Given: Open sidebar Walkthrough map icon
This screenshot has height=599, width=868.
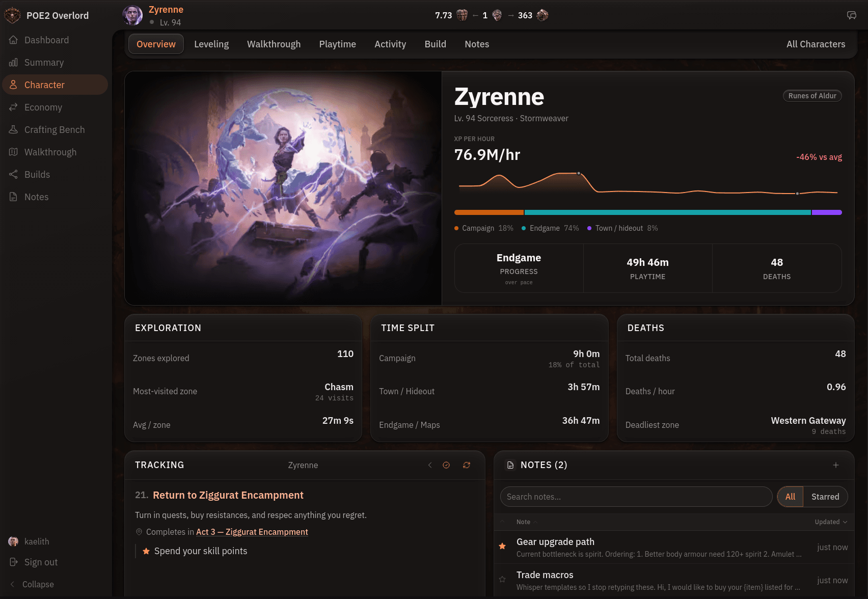Looking at the screenshot, I should tap(13, 152).
